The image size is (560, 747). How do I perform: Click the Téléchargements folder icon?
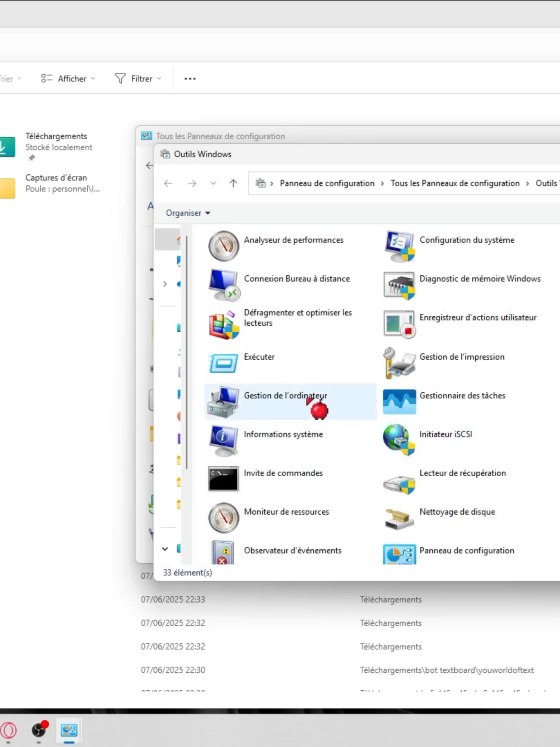click(x=7, y=147)
